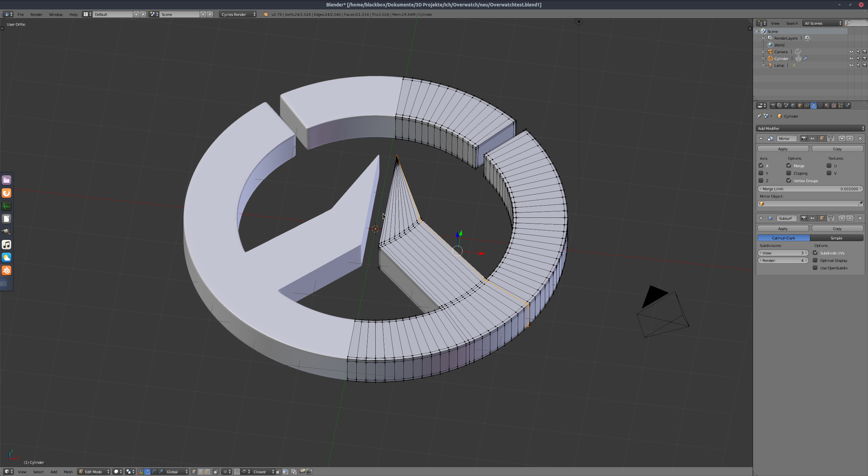
Task: Open the Material properties tab (sphere)
Action: coord(827,106)
